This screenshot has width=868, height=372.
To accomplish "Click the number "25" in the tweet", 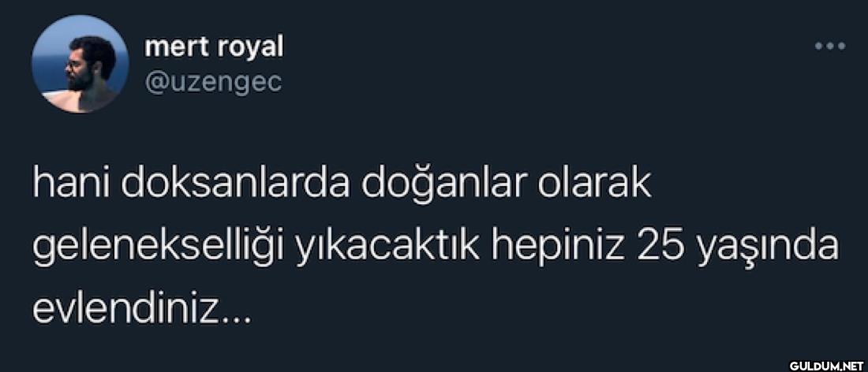I will 661,247.
